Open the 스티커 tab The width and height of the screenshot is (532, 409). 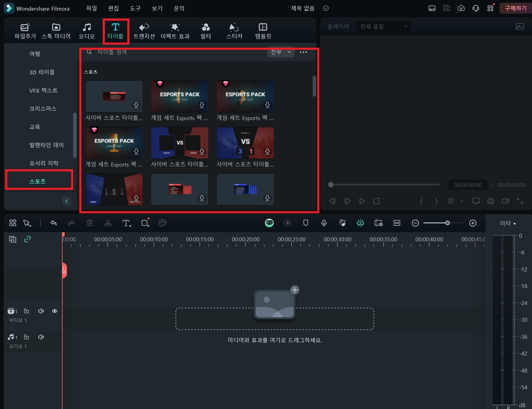click(x=234, y=31)
